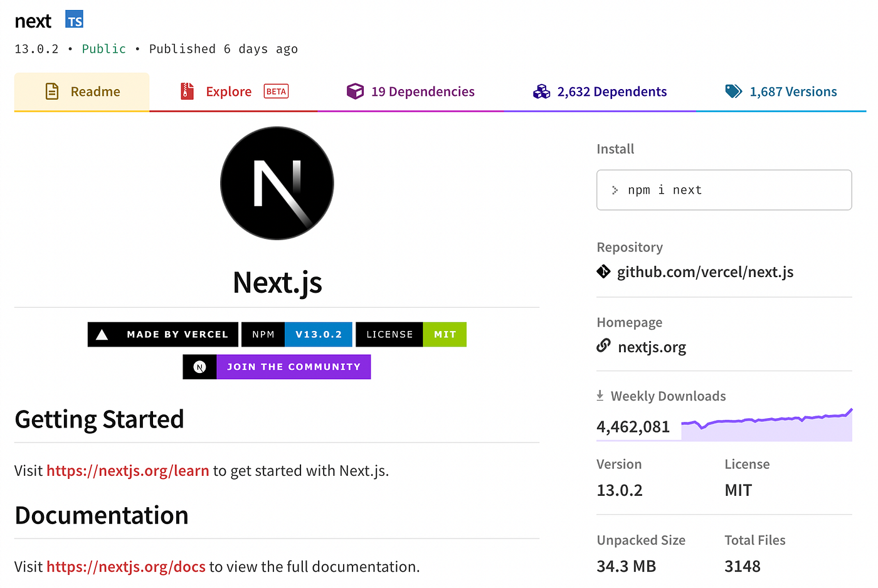The image size is (878, 588).
Task: Follow the https://nextjs.org/docs link
Action: 126,567
